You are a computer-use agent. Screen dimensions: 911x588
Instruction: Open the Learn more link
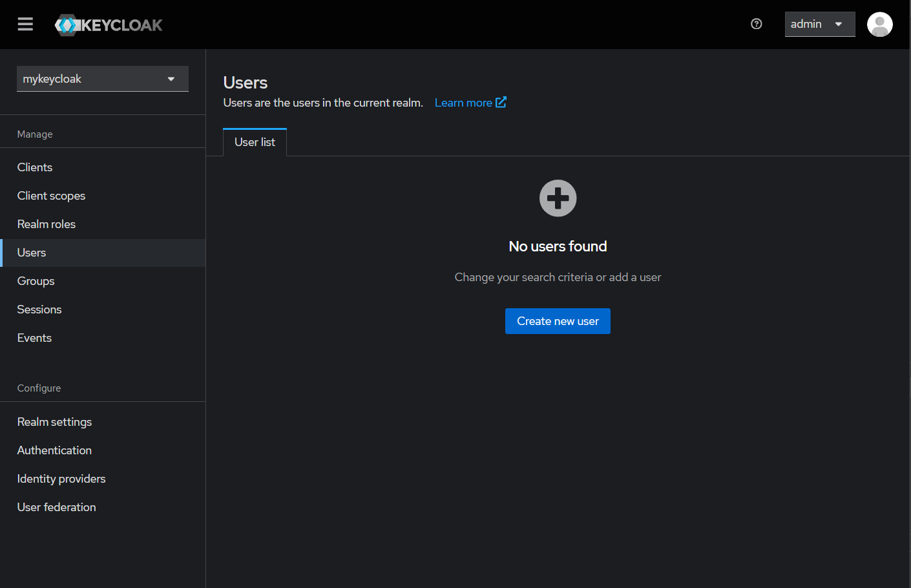[x=463, y=102]
